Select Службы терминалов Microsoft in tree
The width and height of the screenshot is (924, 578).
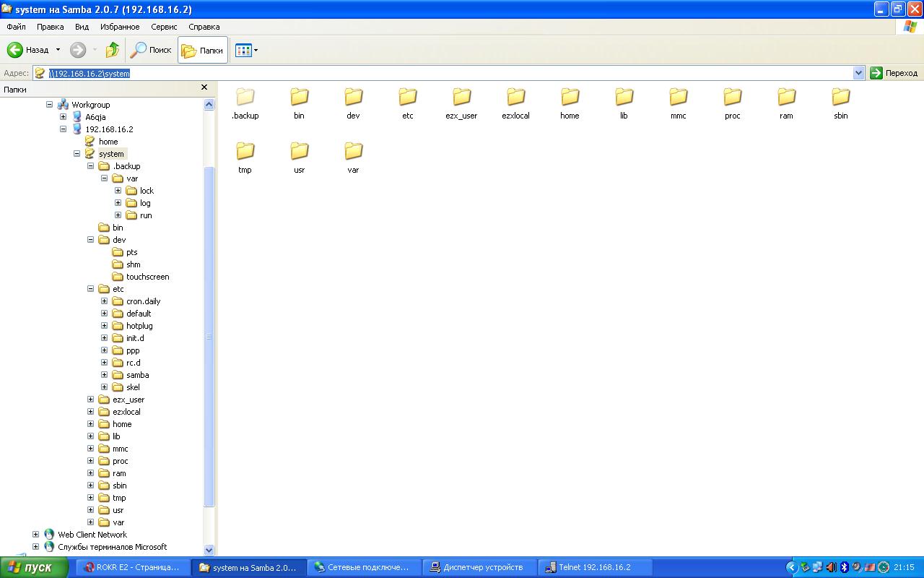[x=112, y=547]
